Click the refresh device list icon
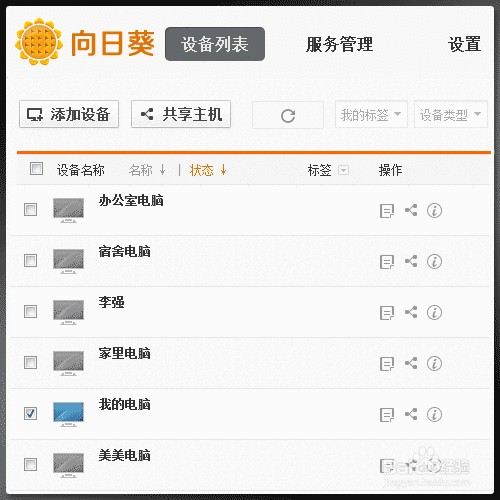 click(x=288, y=115)
